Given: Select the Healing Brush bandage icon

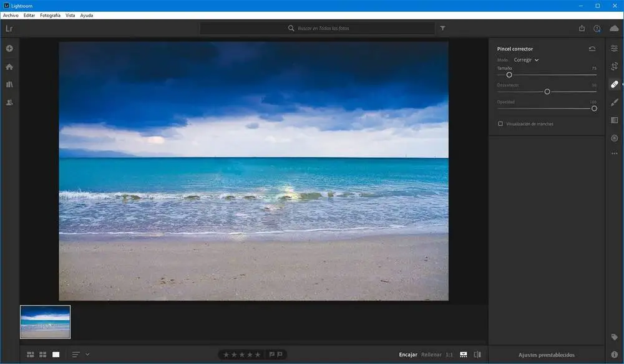Looking at the screenshot, I should click(614, 84).
